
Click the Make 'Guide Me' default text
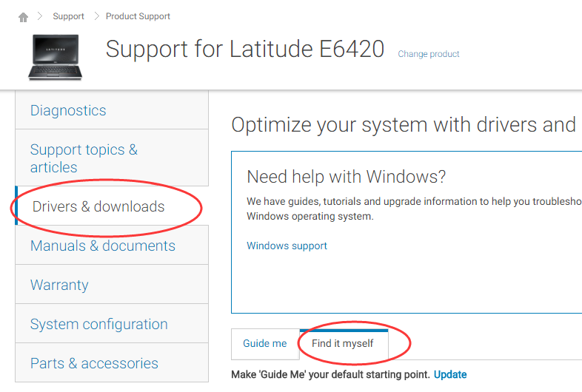(330, 374)
